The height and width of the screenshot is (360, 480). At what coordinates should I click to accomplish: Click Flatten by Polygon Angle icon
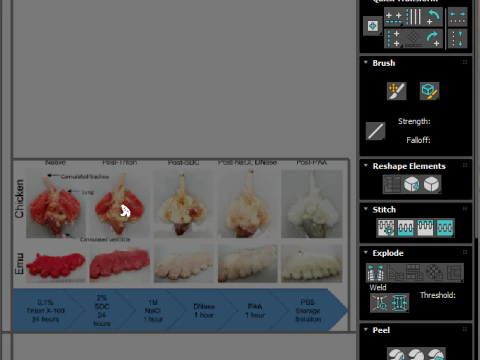click(x=395, y=272)
